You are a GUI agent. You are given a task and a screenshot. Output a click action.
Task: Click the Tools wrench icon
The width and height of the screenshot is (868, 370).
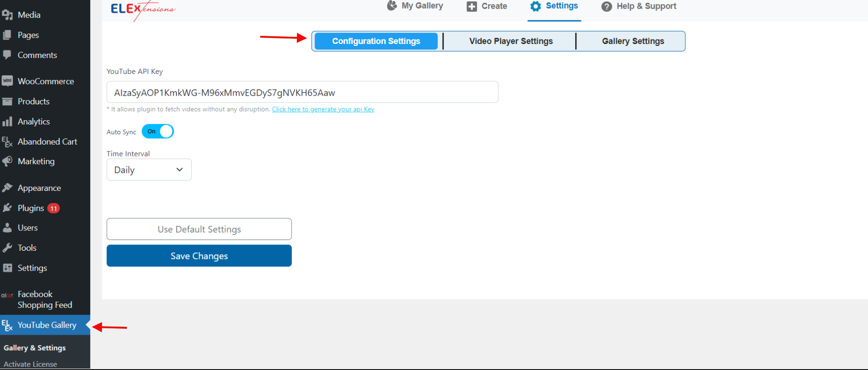point(7,248)
